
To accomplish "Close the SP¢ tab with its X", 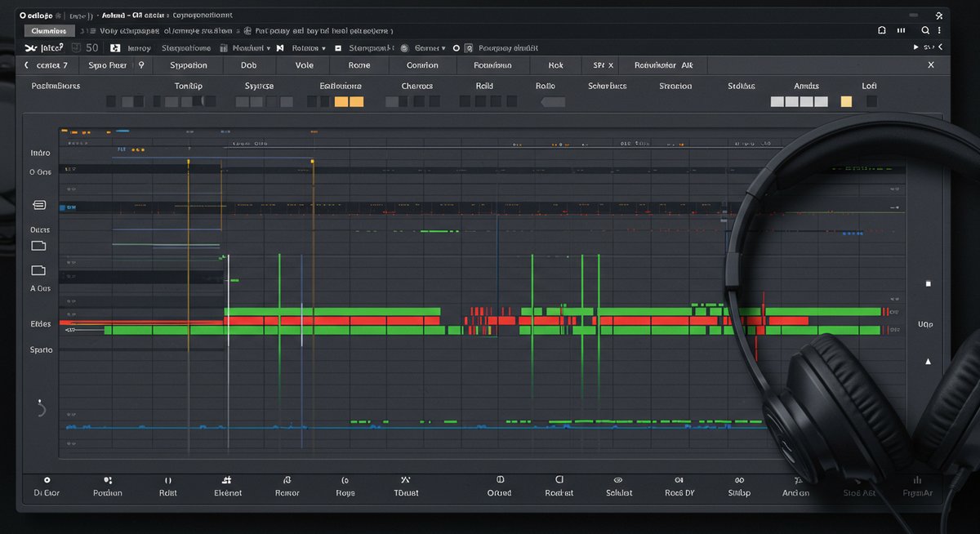I will tap(611, 65).
